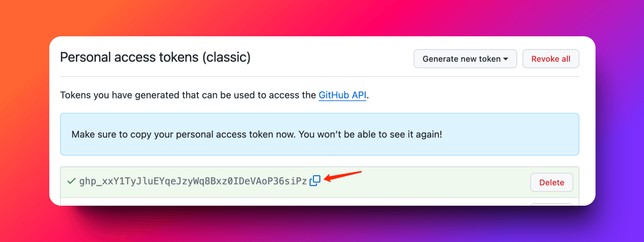The width and height of the screenshot is (644, 242).
Task: Click the partially visible button below Delete
Action: pyautogui.click(x=551, y=204)
